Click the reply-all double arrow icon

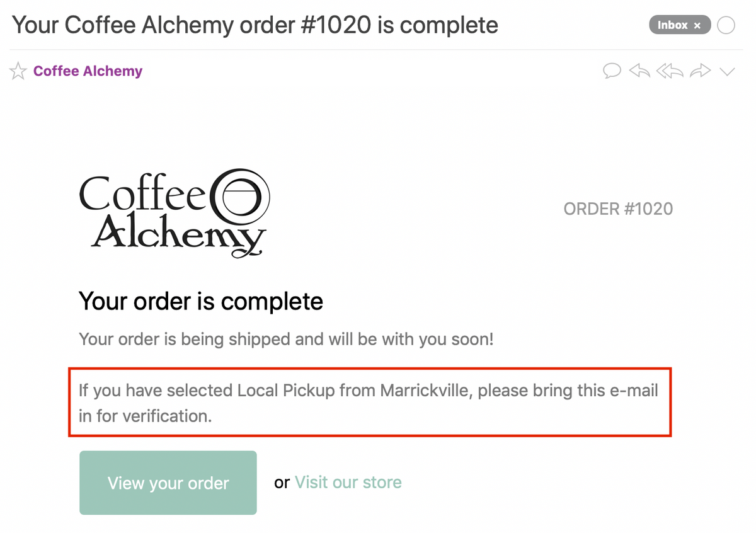670,71
